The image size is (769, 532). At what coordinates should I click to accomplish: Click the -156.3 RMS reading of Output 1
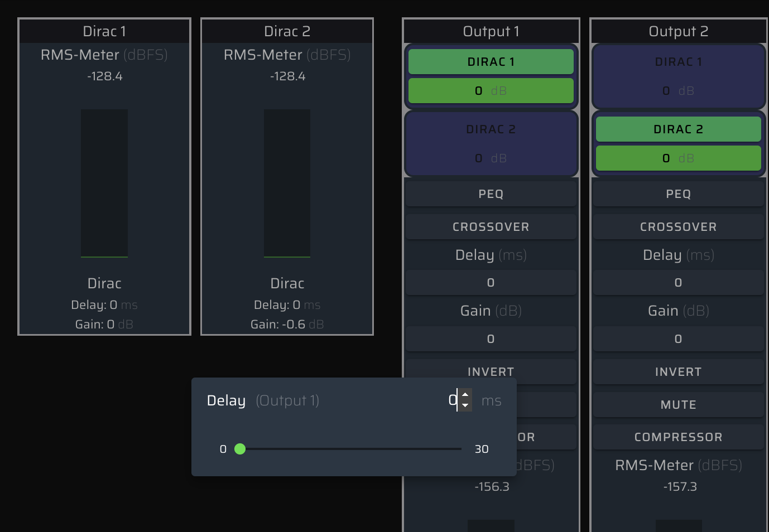click(x=492, y=486)
